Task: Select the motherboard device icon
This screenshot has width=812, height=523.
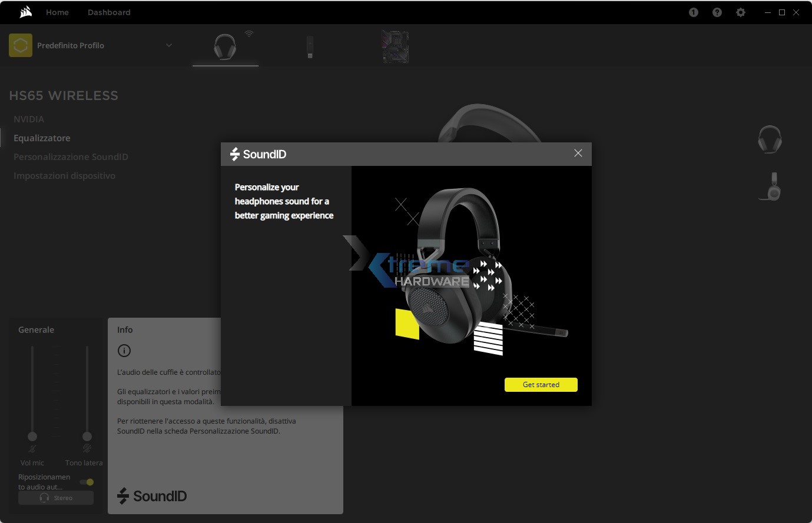Action: tap(395, 47)
